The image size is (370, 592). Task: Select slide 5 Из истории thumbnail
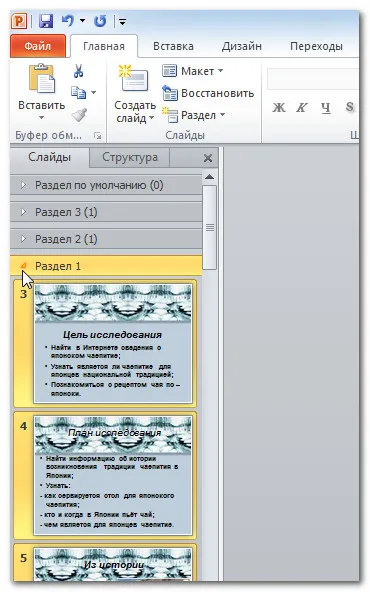(113, 564)
